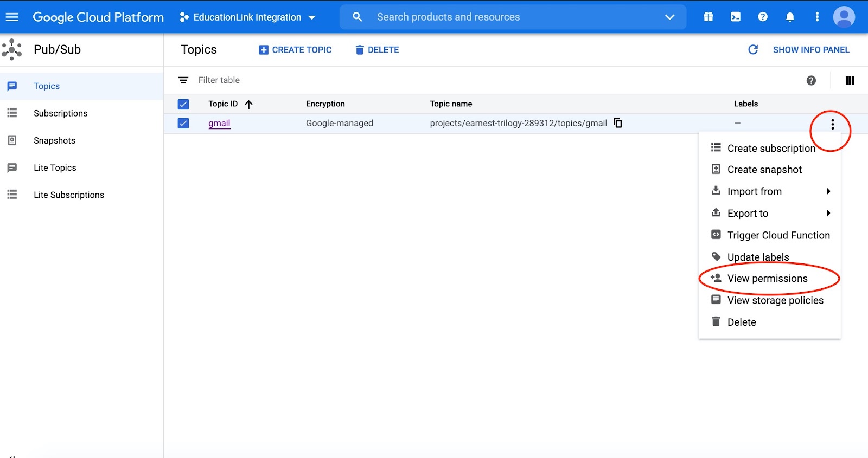Viewport: 868px width, 458px height.
Task: Copy the gmail topic name to clipboard
Action: point(618,122)
